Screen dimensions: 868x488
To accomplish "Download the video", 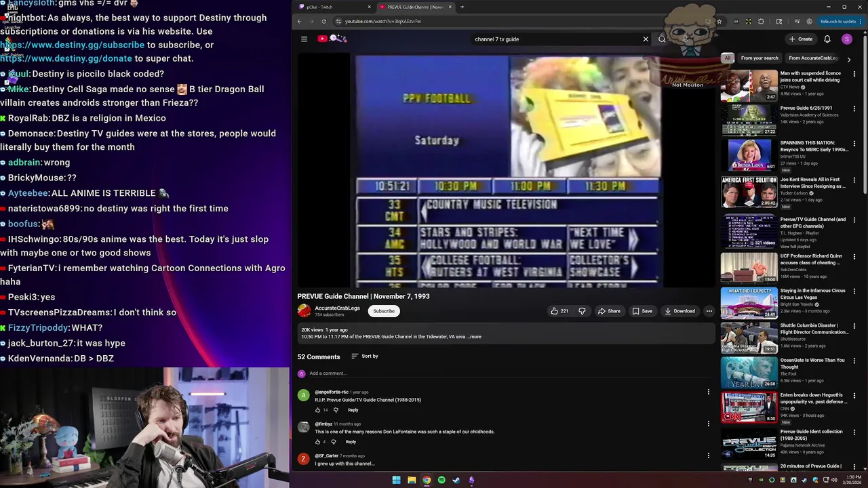I will [x=679, y=311].
